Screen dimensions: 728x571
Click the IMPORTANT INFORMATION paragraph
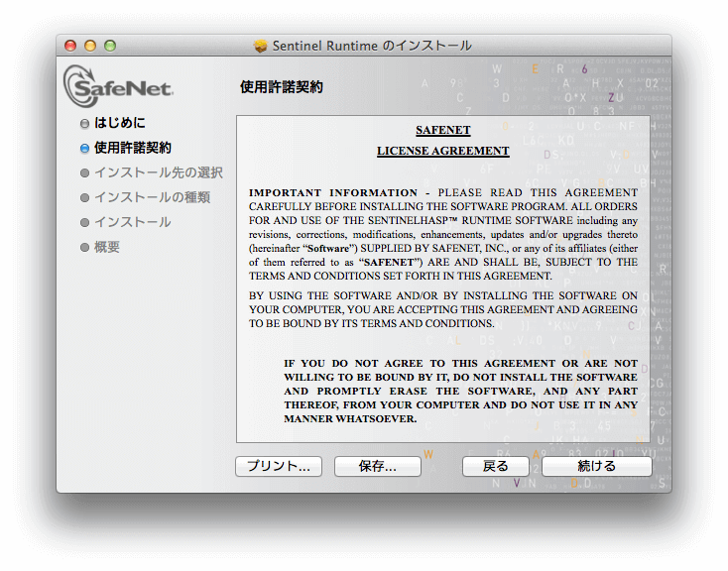[443, 234]
